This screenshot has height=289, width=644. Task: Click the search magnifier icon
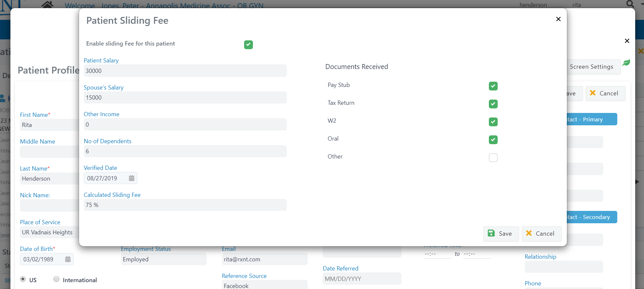point(630,4)
